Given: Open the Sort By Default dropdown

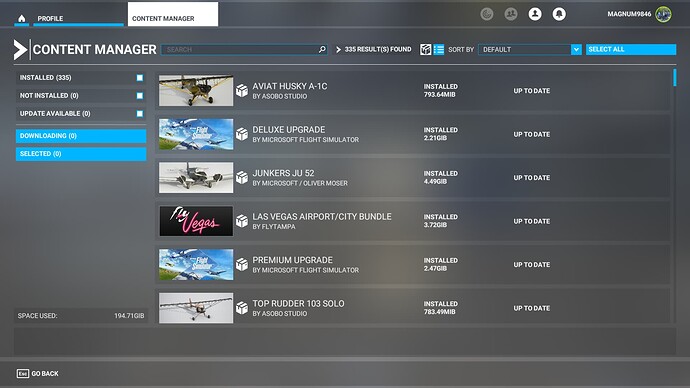Looking at the screenshot, I should (530, 49).
